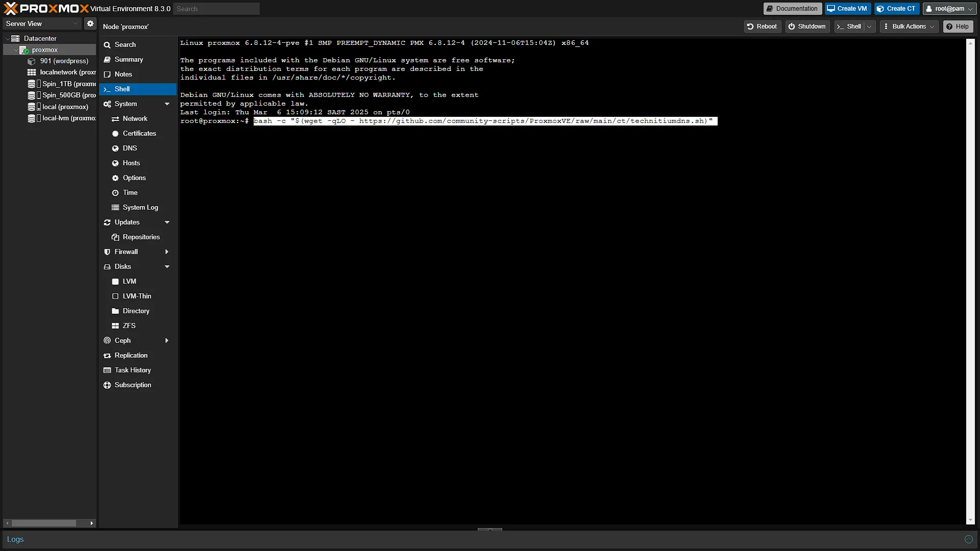
Task: Click the Subscription lifebuoy icon
Action: 107,385
